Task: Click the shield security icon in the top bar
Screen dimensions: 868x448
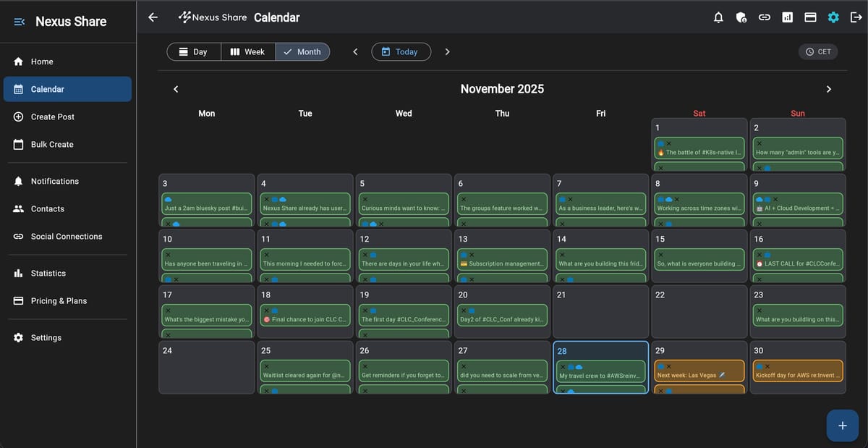Action: 741,17
